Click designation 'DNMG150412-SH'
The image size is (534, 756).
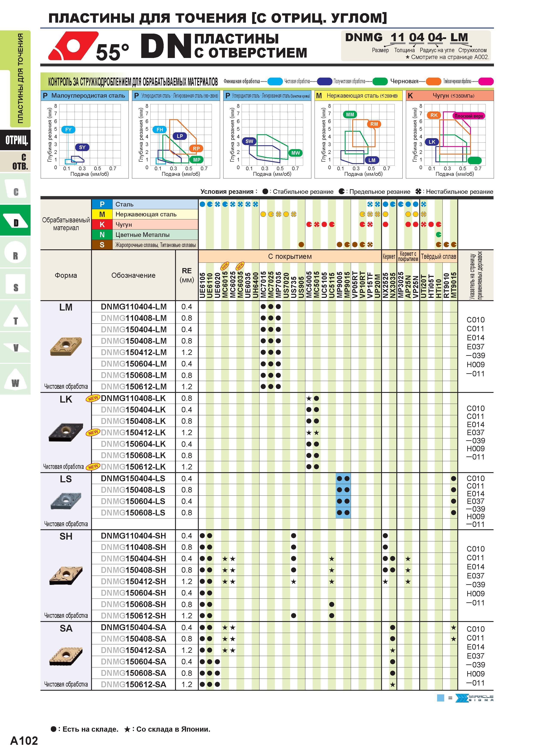coord(133,581)
